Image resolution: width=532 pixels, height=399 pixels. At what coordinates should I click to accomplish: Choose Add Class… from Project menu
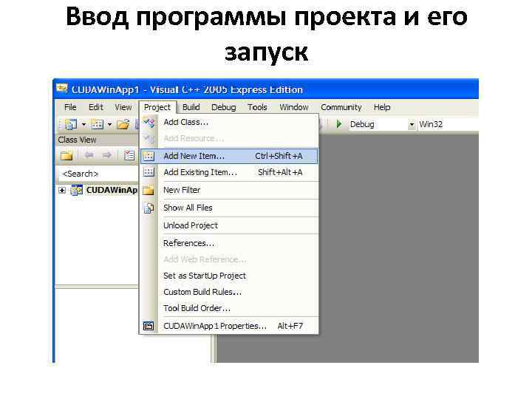229,122
